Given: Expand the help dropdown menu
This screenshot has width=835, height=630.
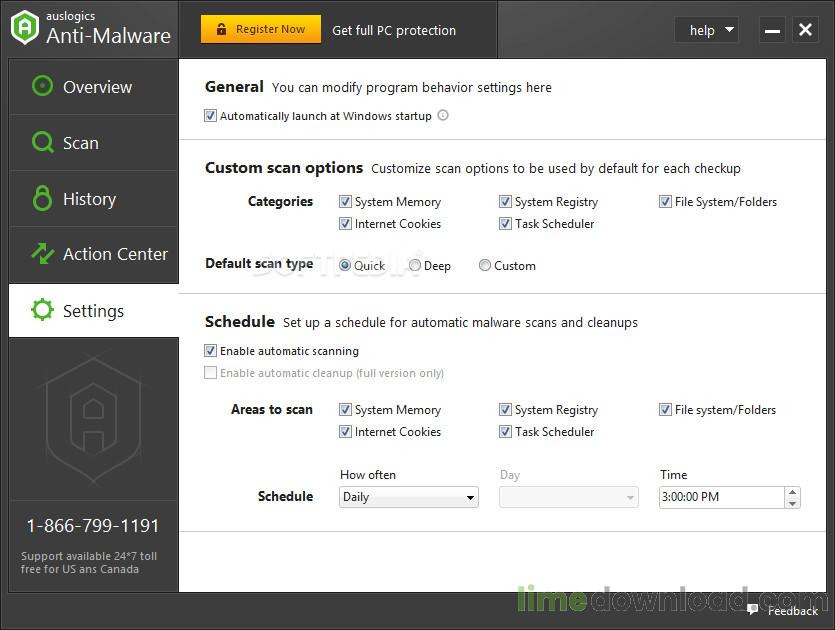Looking at the screenshot, I should pyautogui.click(x=706, y=30).
